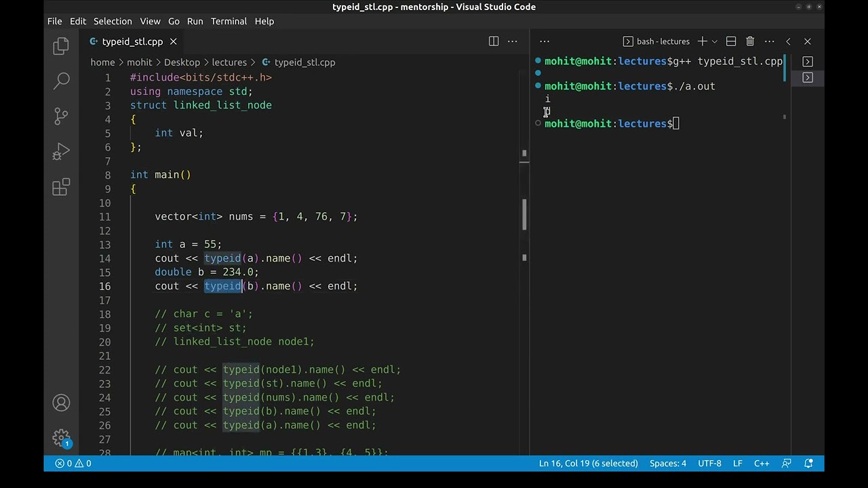
Task: Open the Selection menu
Action: [113, 21]
